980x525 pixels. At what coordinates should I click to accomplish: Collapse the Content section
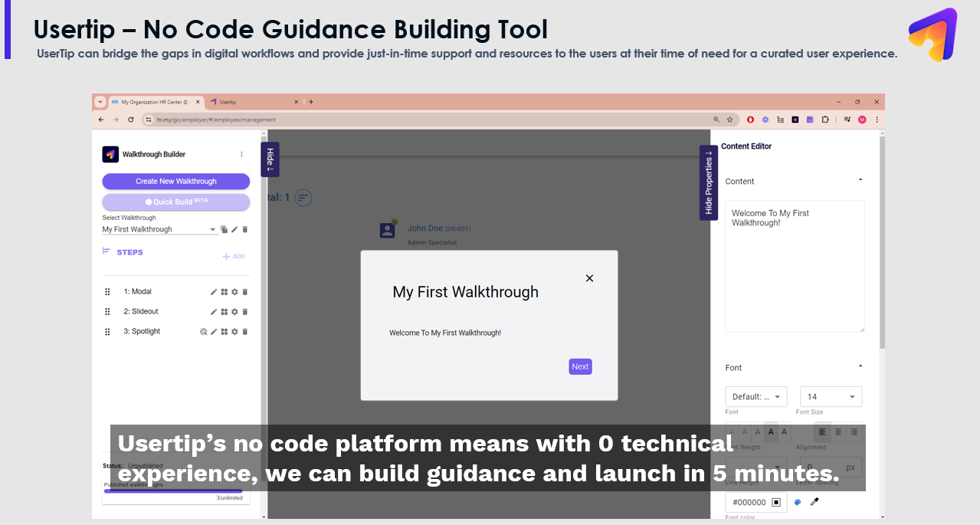(860, 181)
